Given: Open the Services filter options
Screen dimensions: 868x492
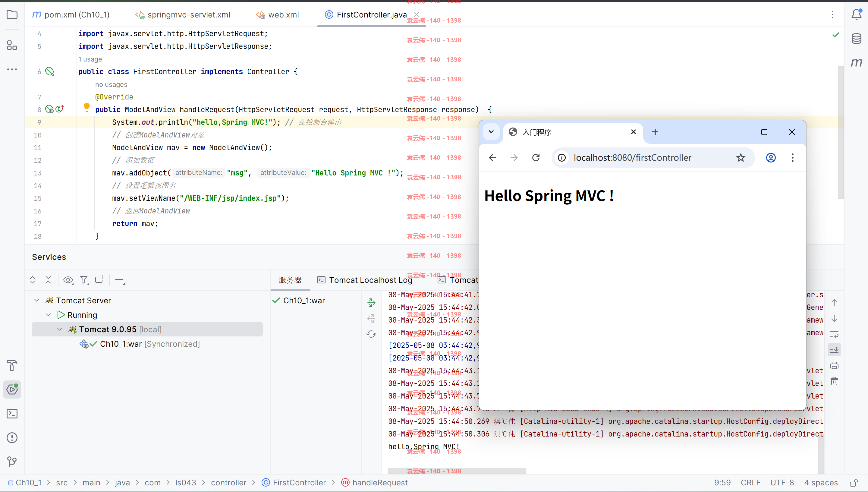Looking at the screenshot, I should point(84,280).
